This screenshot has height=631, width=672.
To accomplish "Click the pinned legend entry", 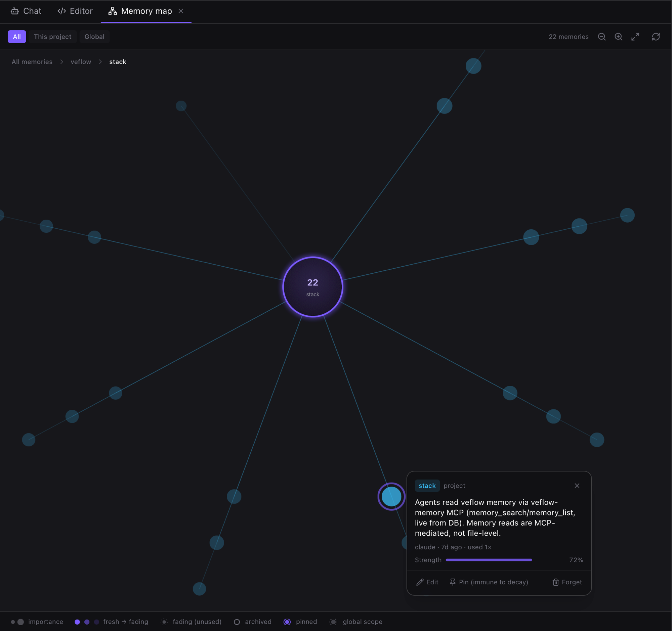I will tap(300, 622).
